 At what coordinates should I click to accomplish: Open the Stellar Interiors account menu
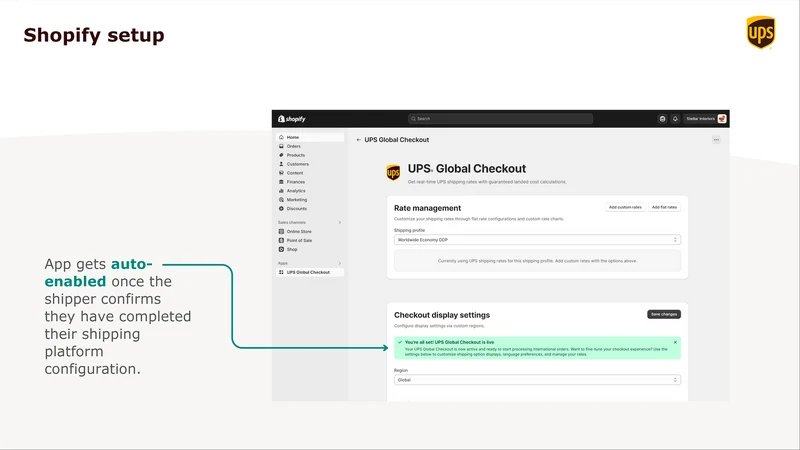[x=706, y=119]
